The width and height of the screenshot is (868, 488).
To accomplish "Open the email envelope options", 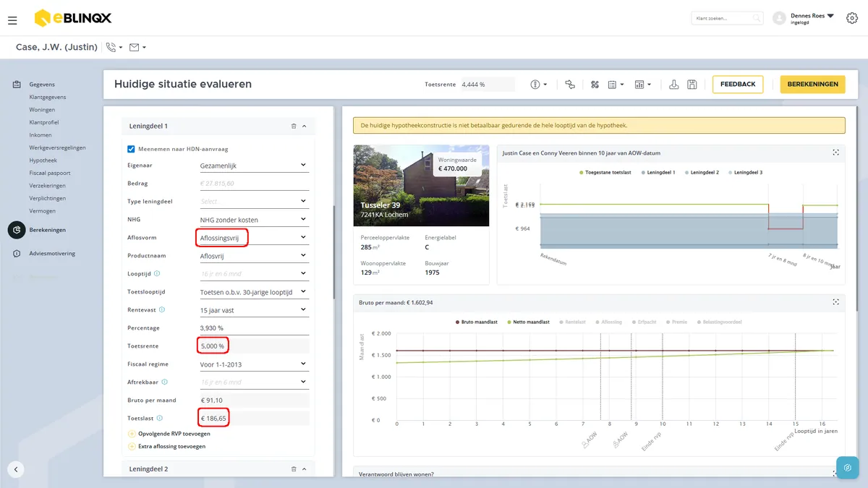I will point(137,48).
